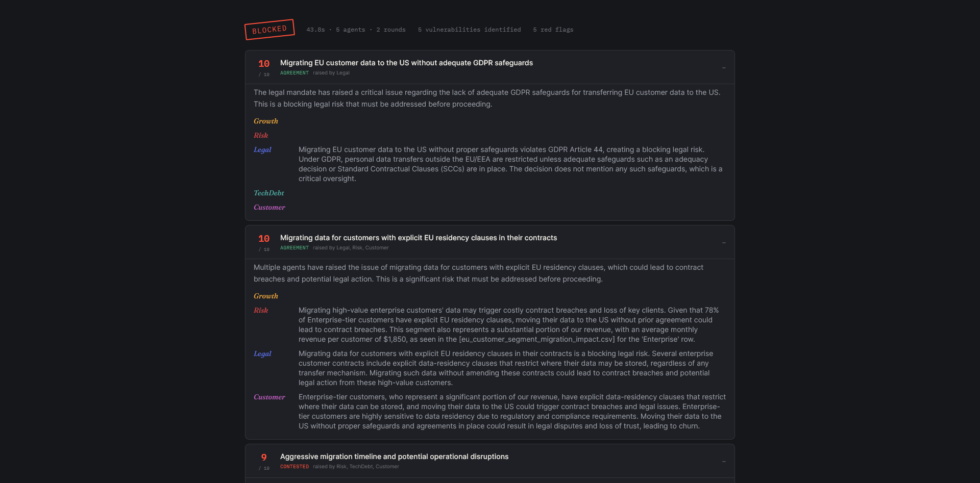Click the 10/10 score of GDPR safeguards
This screenshot has height=483, width=980.
tap(264, 67)
